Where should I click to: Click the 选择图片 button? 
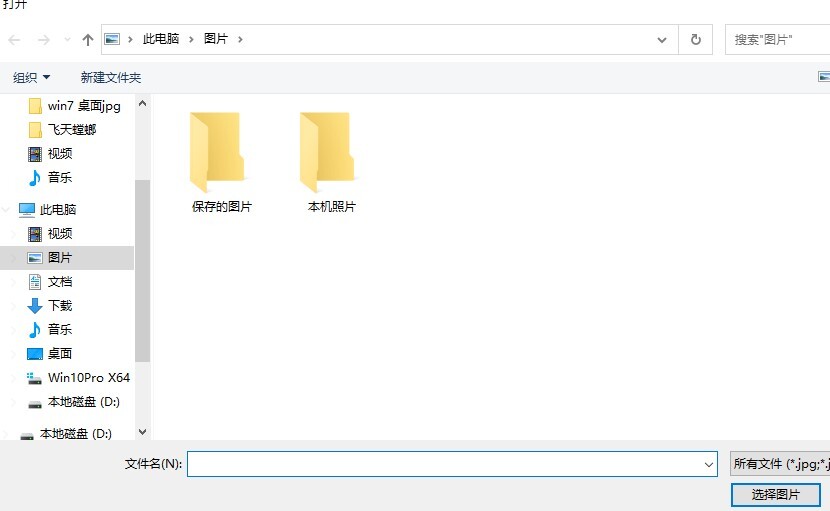point(775,495)
